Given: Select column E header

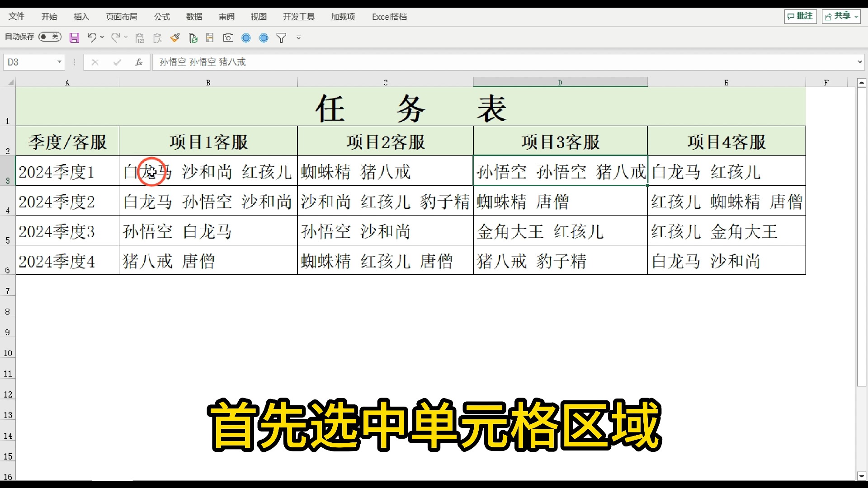Looking at the screenshot, I should pos(726,82).
